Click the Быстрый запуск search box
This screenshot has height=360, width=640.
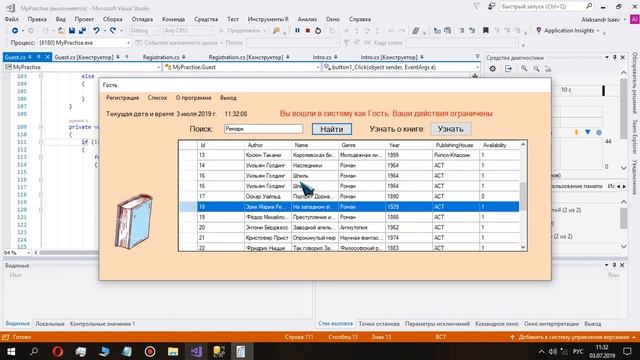point(547,7)
